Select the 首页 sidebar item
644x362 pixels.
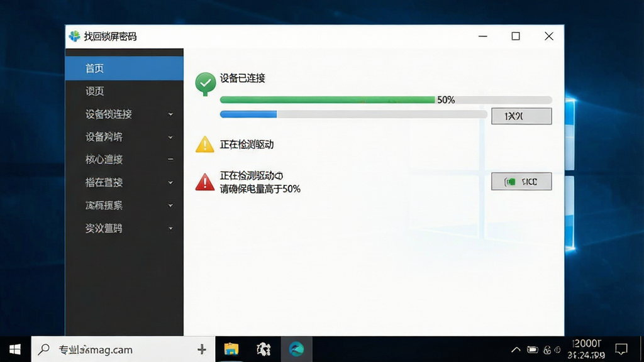coord(124,68)
